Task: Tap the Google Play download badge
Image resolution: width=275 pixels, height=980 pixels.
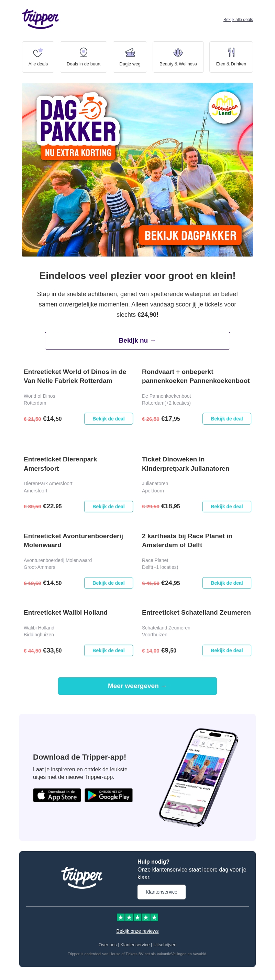Action: [x=109, y=795]
